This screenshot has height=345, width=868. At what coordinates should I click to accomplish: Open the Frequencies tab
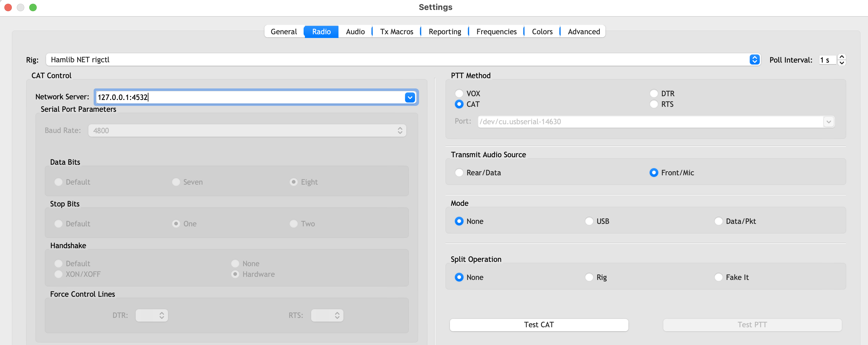[496, 32]
